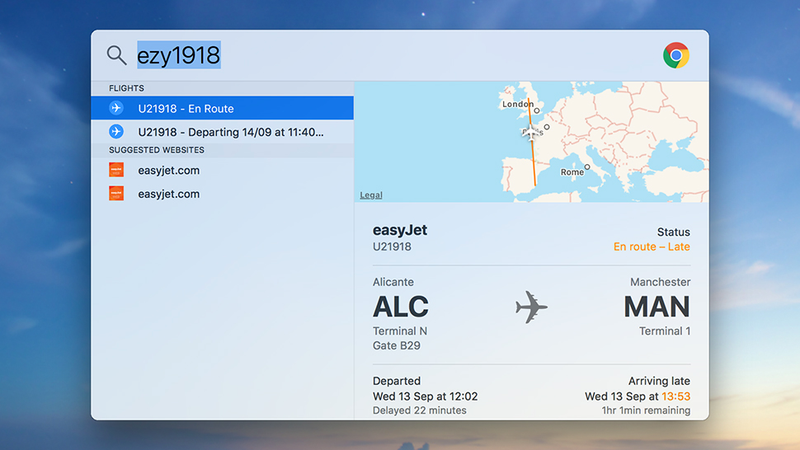The image size is (800, 450).
Task: Click the London label on the map
Action: tap(517, 104)
